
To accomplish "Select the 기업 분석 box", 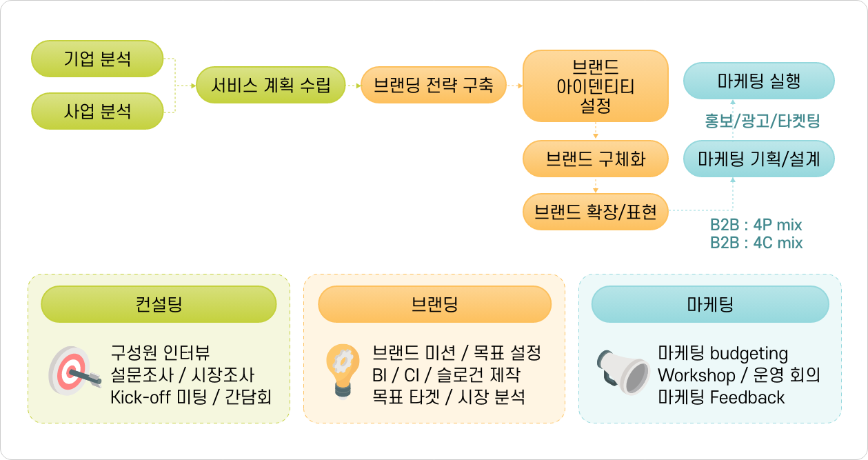I will 97,59.
